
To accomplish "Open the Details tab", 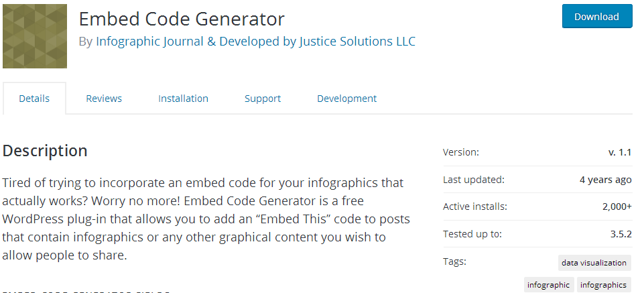I will 34,99.
